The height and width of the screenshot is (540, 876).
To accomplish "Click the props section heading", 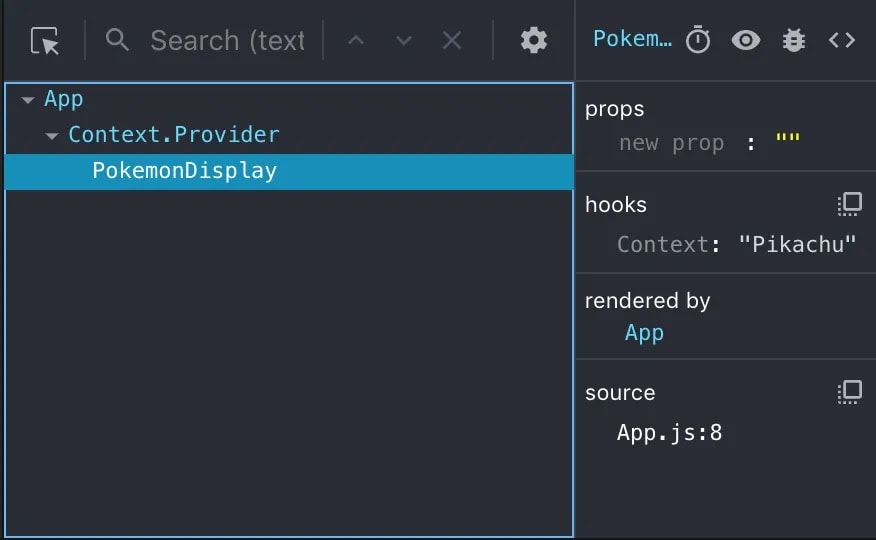I will (x=615, y=109).
